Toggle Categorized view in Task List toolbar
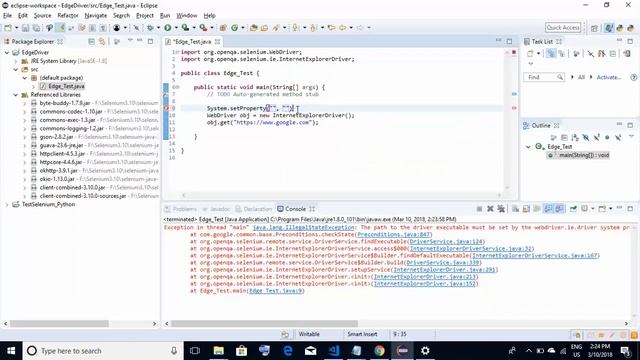This screenshot has width=640, height=360. tap(551, 53)
